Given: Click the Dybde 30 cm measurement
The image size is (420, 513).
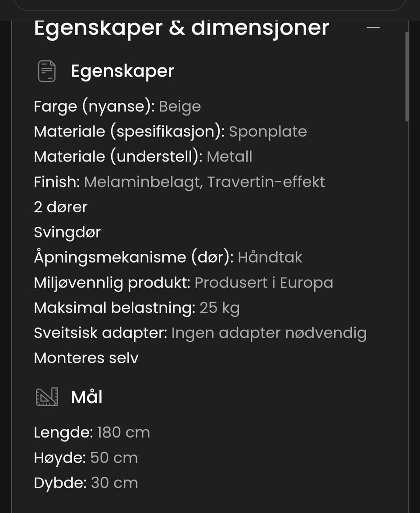Looking at the screenshot, I should click(86, 483).
